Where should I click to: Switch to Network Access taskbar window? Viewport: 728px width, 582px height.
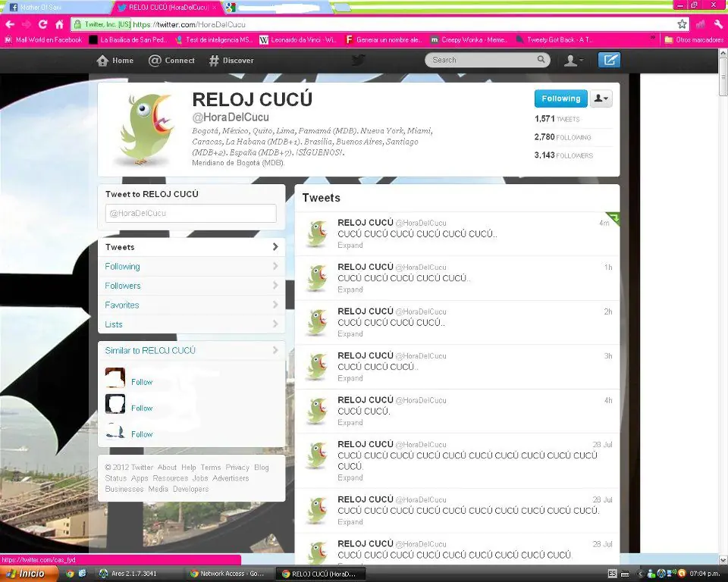click(x=227, y=574)
